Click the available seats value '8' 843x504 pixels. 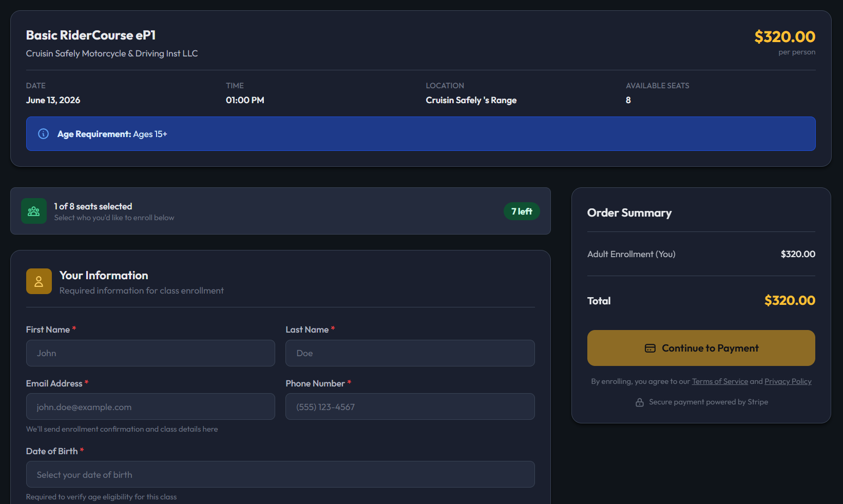(x=628, y=100)
